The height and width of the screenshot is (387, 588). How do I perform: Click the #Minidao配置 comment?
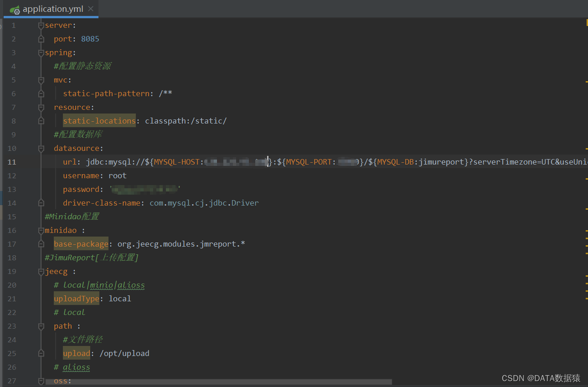[x=72, y=217]
